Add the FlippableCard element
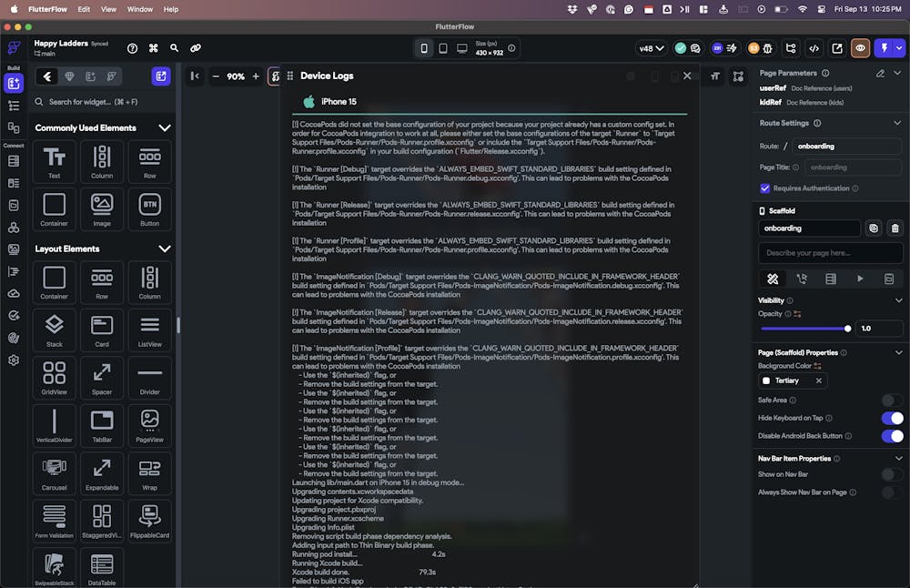 (x=149, y=521)
